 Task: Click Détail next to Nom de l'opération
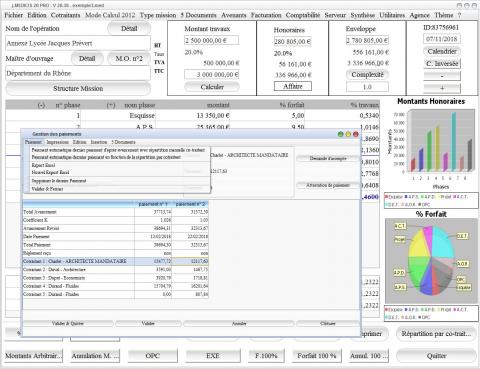129,29
